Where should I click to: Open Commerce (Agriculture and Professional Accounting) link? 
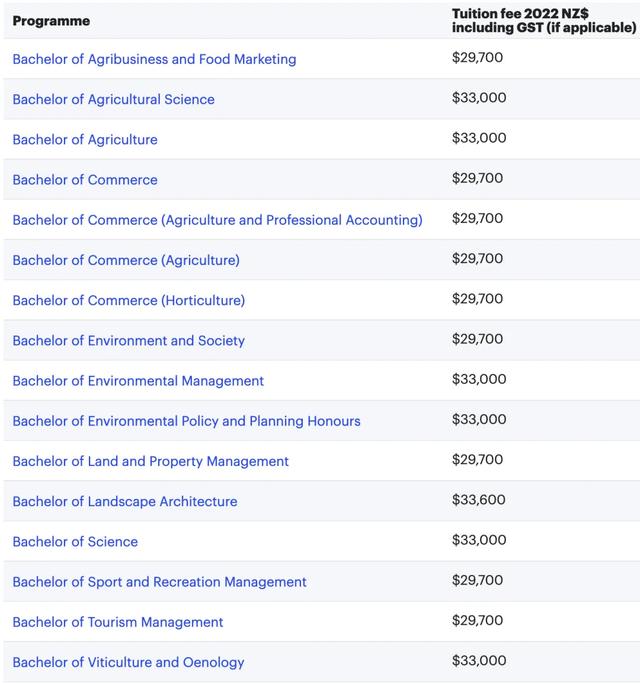point(217,220)
